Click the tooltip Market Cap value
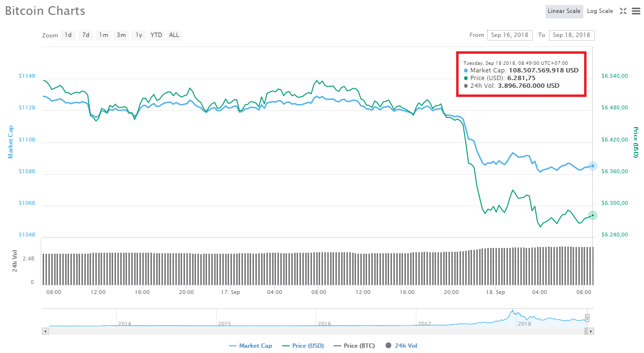The image size is (644, 353). [x=543, y=70]
